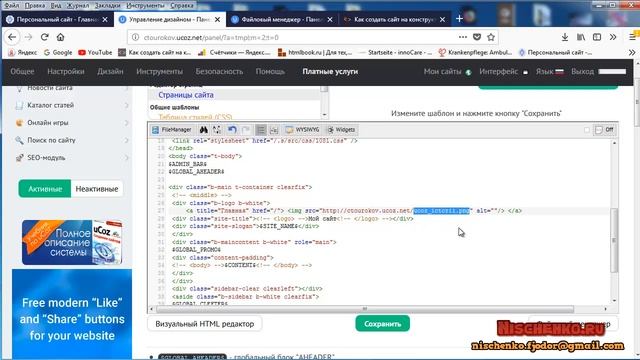Open the Интерфейс switcher

[503, 71]
